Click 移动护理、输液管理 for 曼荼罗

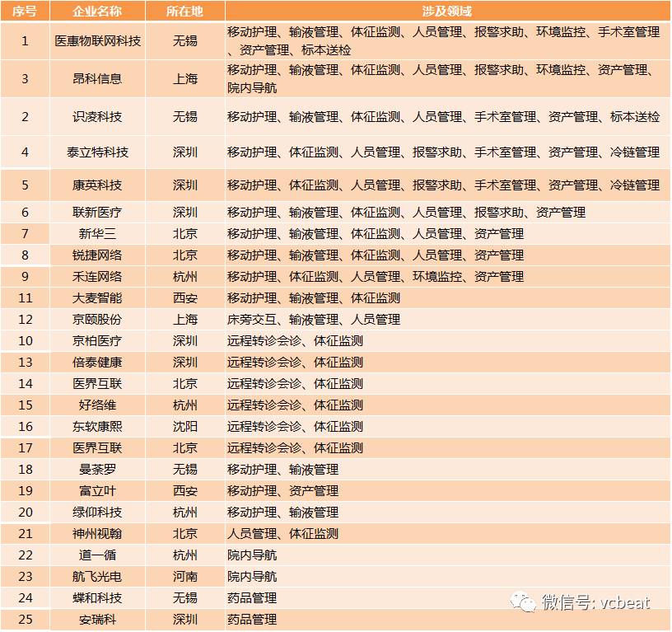282,469
